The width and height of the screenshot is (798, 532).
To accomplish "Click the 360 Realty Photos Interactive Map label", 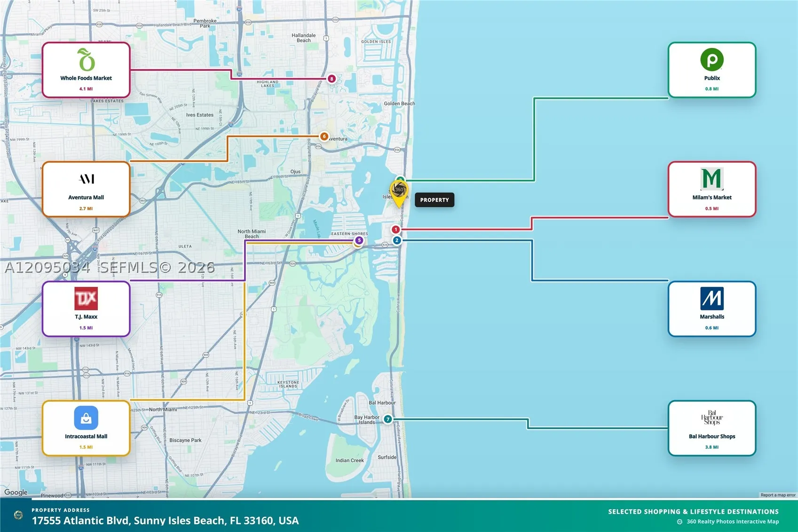I will 733,522.
